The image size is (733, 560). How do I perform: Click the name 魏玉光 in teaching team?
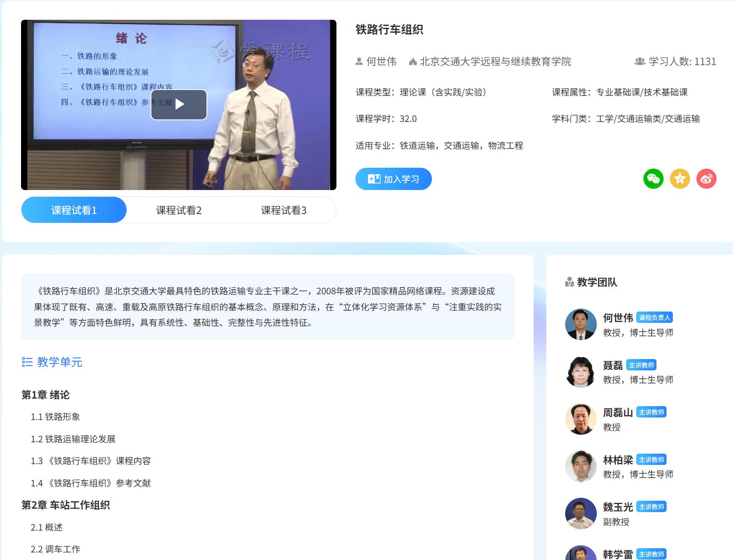tap(618, 507)
